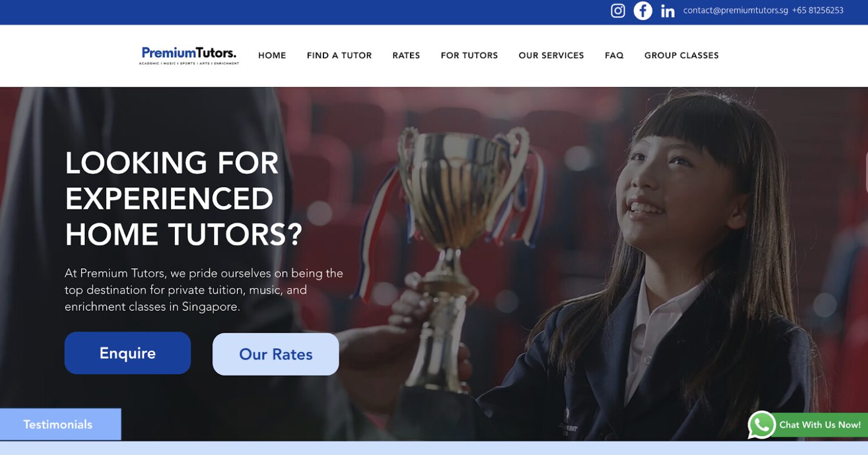Click the blue Enquire button
Image resolution: width=868 pixels, height=455 pixels.
pos(127,353)
